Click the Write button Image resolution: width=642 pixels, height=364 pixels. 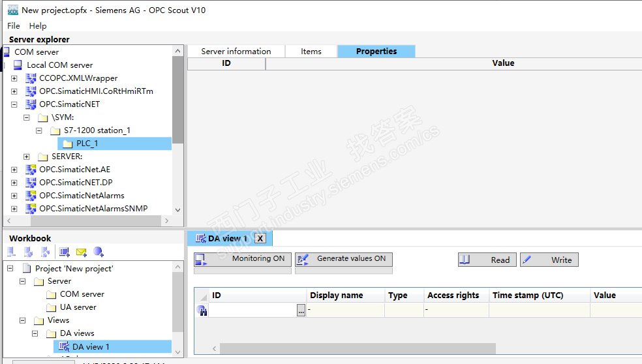click(x=549, y=260)
